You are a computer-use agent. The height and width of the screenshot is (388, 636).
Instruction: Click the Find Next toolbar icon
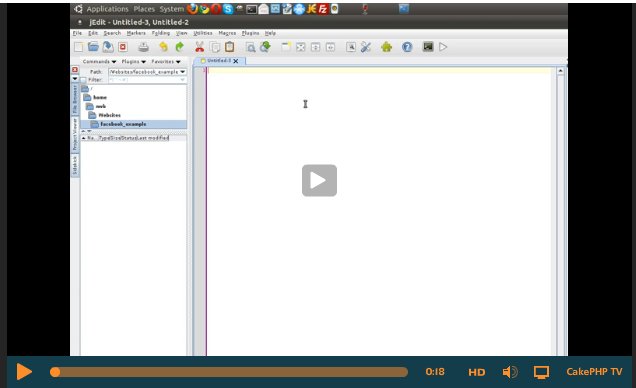(265, 47)
